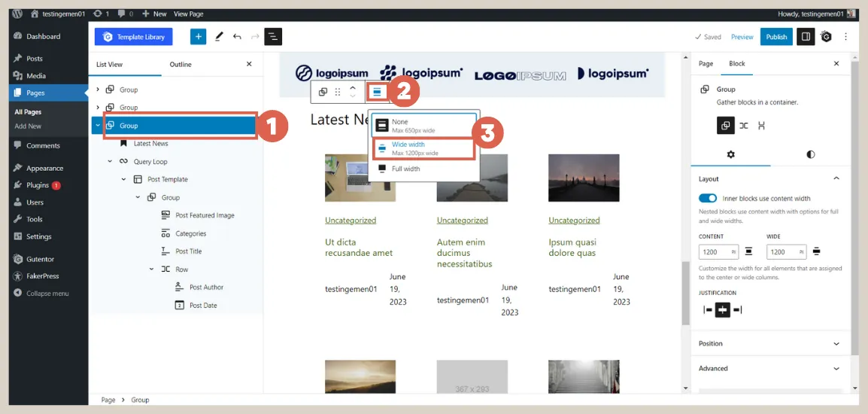Screen dimensions: 868x414
Task: Close the settings sidebar
Action: tap(836, 64)
